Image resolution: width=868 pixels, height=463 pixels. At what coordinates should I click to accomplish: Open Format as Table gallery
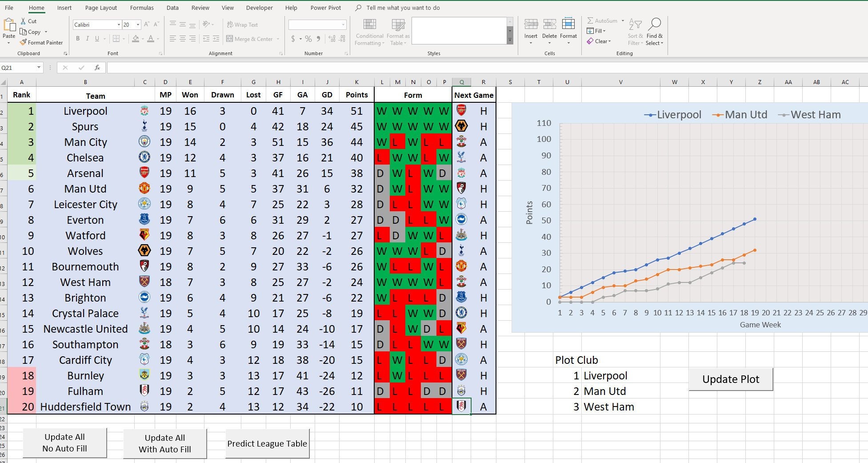click(x=398, y=32)
